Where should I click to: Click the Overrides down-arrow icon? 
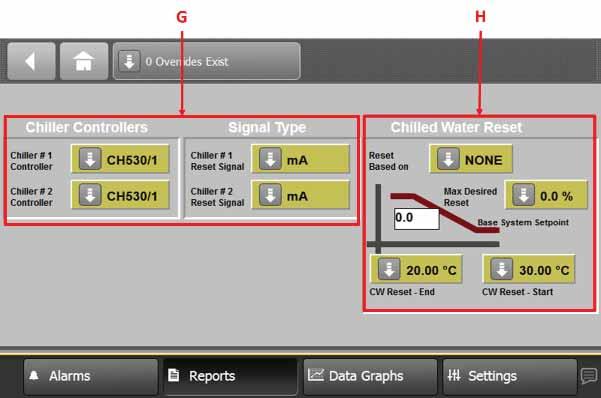pos(129,61)
